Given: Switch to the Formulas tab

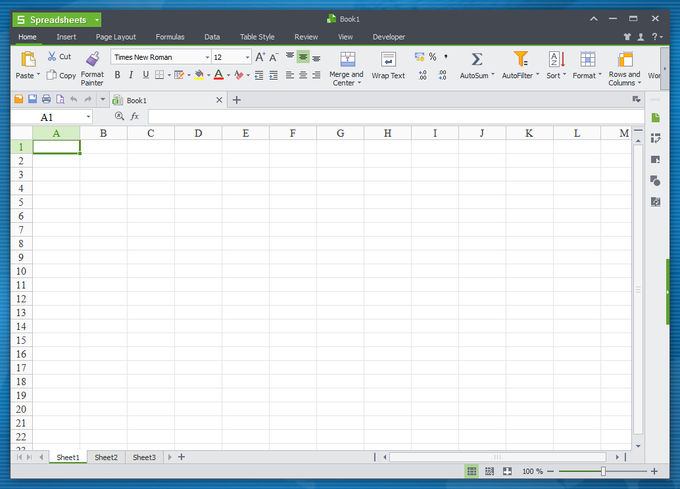Looking at the screenshot, I should tap(170, 37).
